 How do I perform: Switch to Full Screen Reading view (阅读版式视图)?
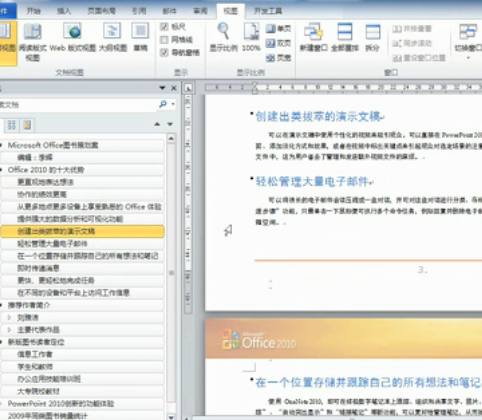click(33, 42)
